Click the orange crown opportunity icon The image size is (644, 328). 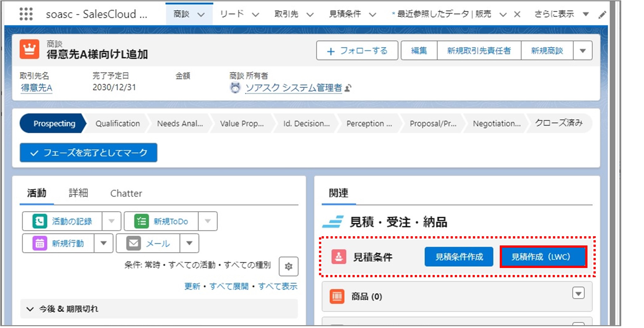30,49
